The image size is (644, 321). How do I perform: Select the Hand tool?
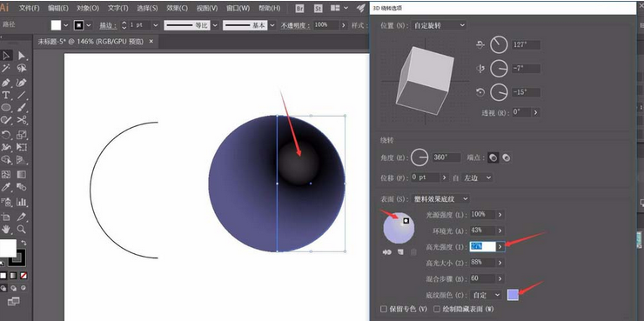6,229
